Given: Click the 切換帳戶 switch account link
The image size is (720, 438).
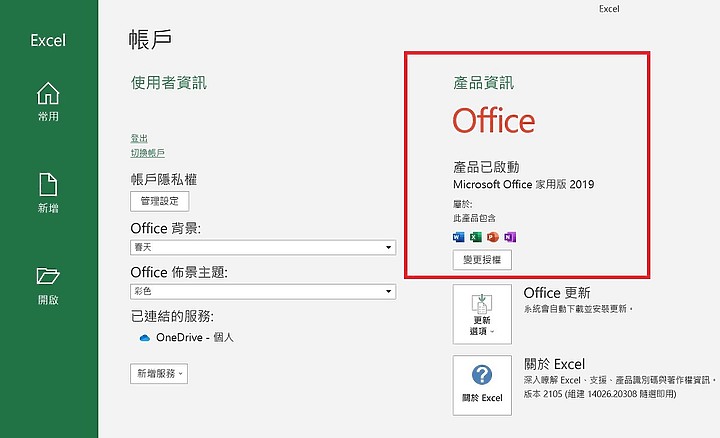Looking at the screenshot, I should 147,153.
